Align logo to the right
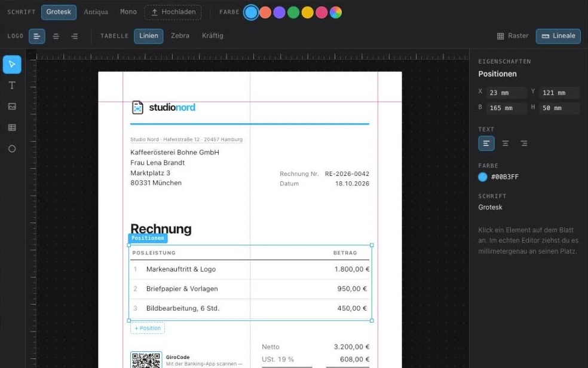 tap(75, 36)
